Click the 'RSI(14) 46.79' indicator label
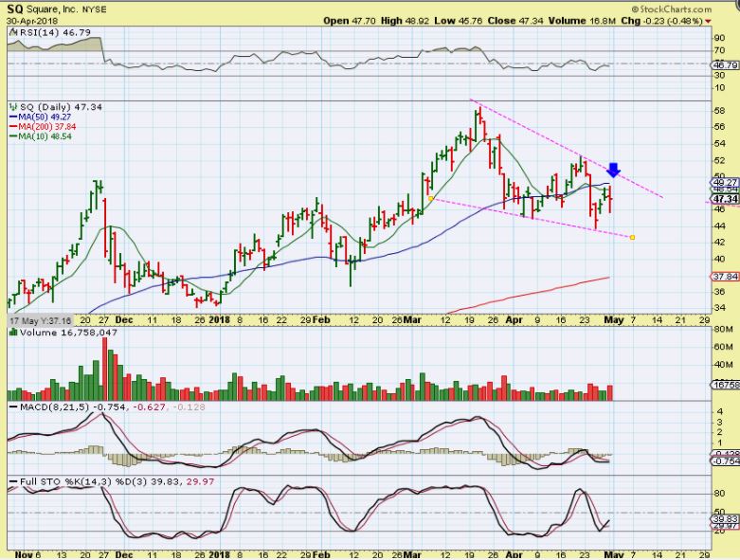740x560 pixels. click(x=54, y=32)
